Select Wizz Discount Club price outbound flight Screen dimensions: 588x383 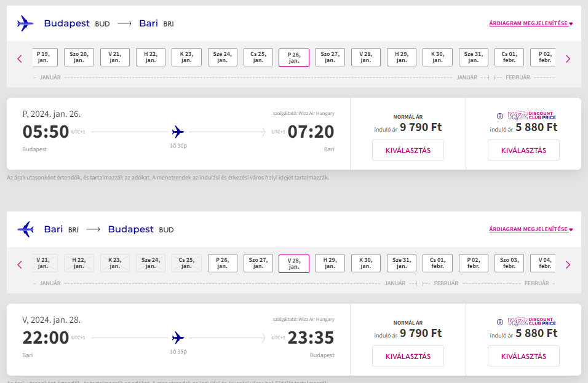pos(523,150)
